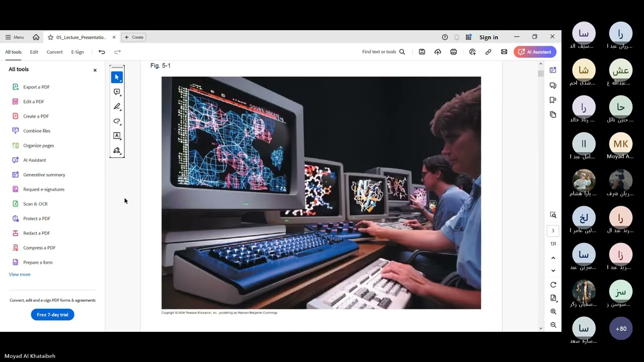Select the fill and sign tool

(117, 150)
